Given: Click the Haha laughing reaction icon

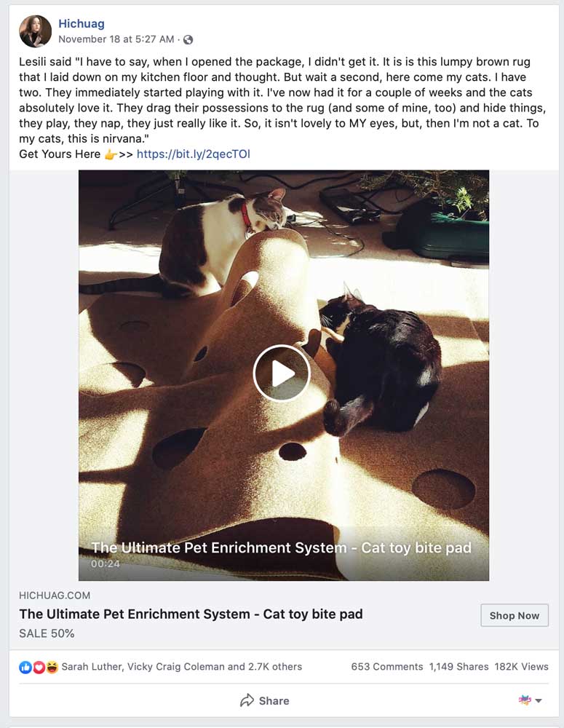Looking at the screenshot, I should tap(52, 668).
